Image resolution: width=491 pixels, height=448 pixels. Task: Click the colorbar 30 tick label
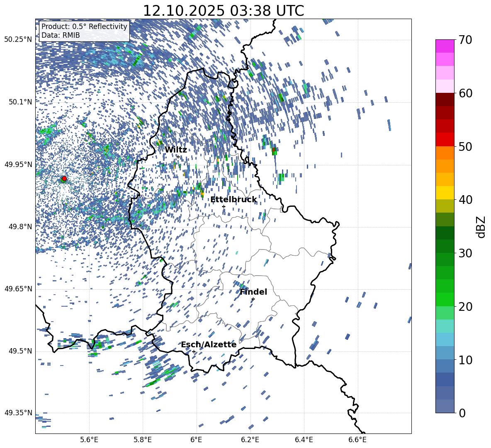pyautogui.click(x=466, y=253)
